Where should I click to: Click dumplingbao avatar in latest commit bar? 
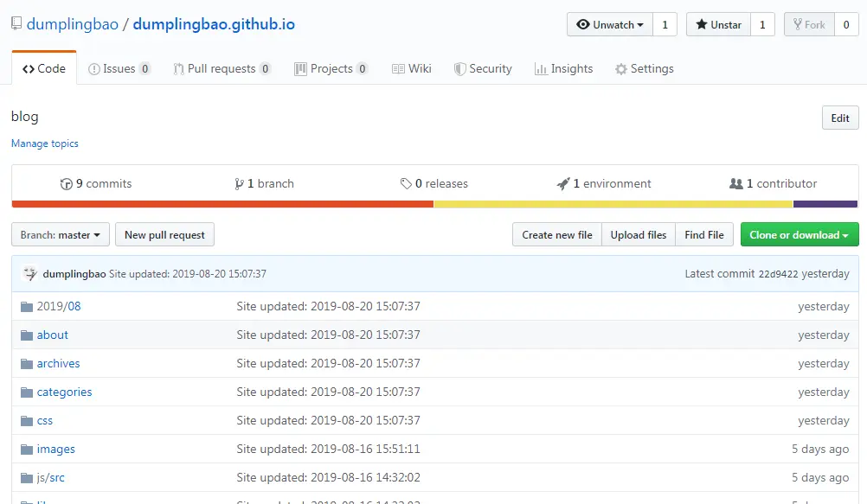(30, 273)
